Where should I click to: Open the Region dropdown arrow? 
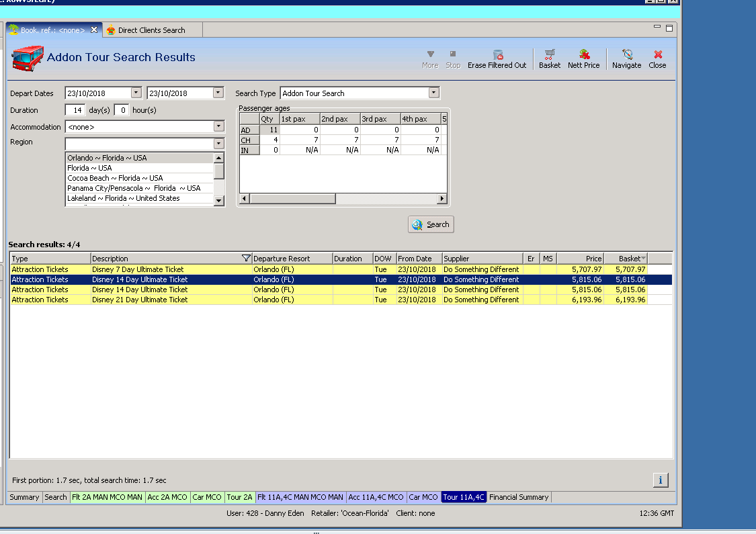[x=218, y=143]
